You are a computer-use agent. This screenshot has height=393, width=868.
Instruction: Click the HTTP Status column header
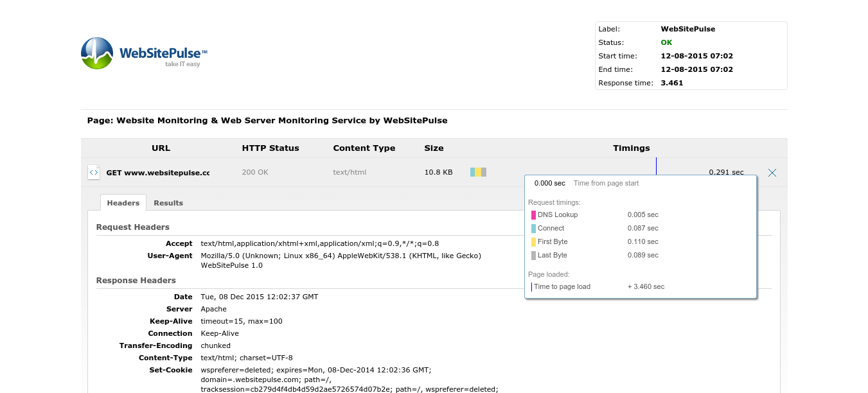[270, 148]
